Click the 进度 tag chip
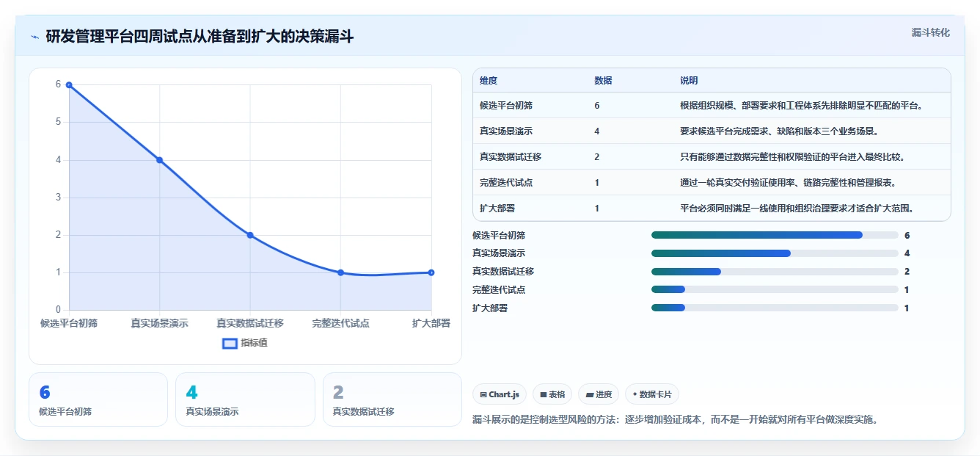 [599, 394]
